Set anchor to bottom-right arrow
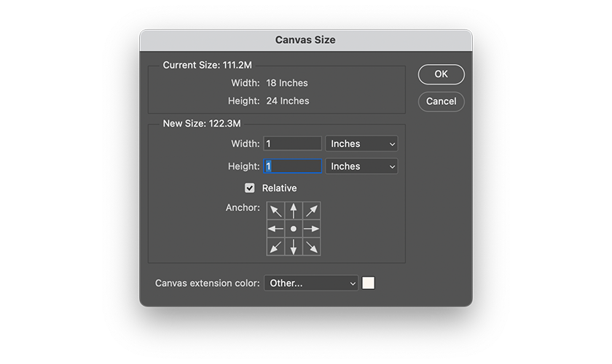Viewport: 612px width, 364px height. pyautogui.click(x=312, y=247)
